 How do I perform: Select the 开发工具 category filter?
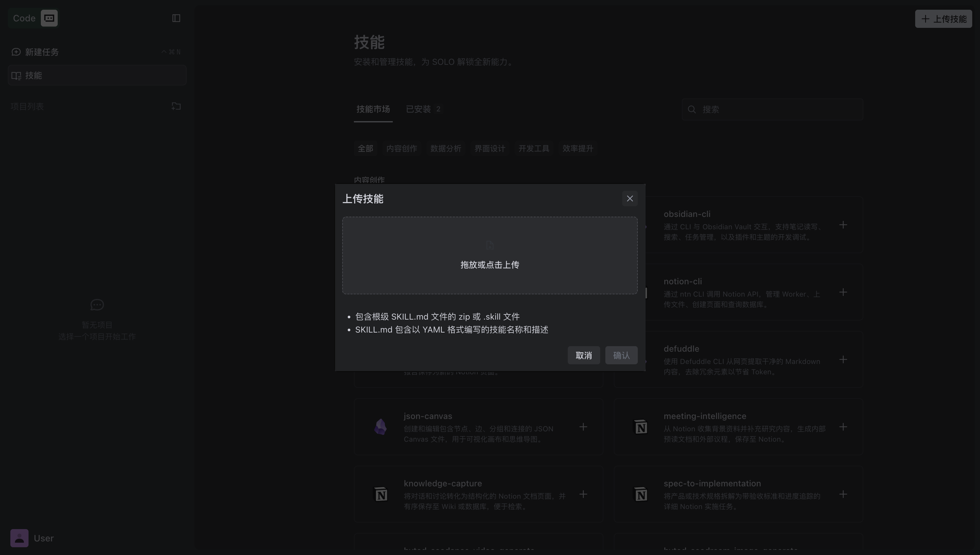pyautogui.click(x=534, y=149)
